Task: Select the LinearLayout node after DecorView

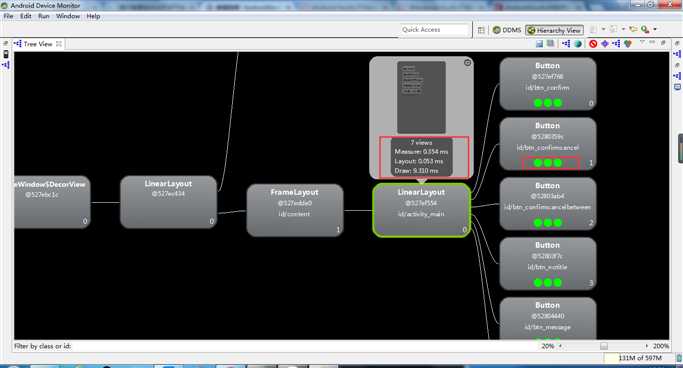Action: pos(169,202)
